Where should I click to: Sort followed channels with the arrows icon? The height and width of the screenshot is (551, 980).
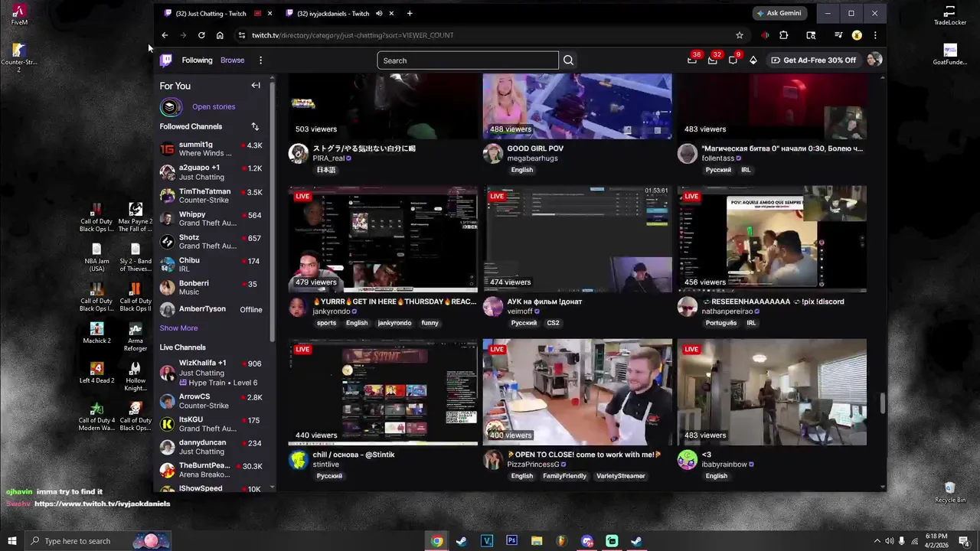[255, 126]
